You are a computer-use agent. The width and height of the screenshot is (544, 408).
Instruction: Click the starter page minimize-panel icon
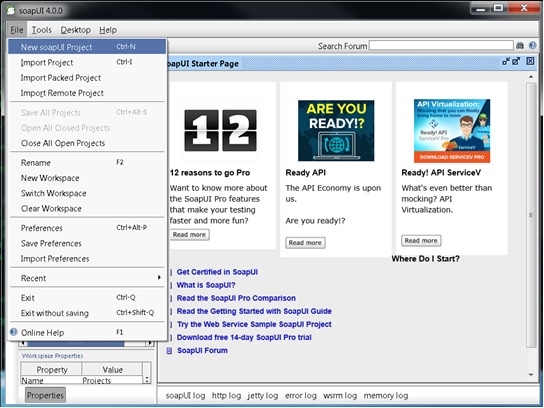[506, 61]
